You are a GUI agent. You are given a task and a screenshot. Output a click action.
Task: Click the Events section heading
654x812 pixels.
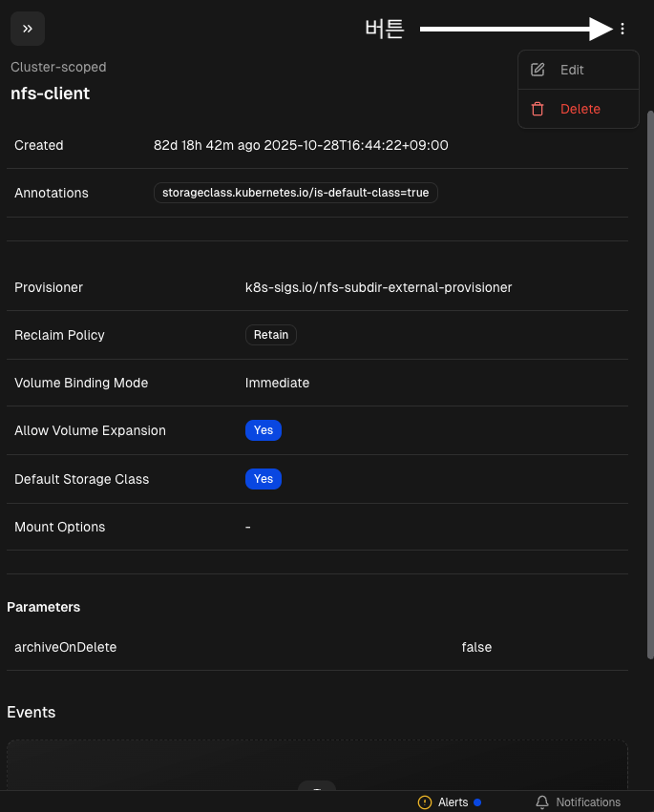click(x=32, y=713)
